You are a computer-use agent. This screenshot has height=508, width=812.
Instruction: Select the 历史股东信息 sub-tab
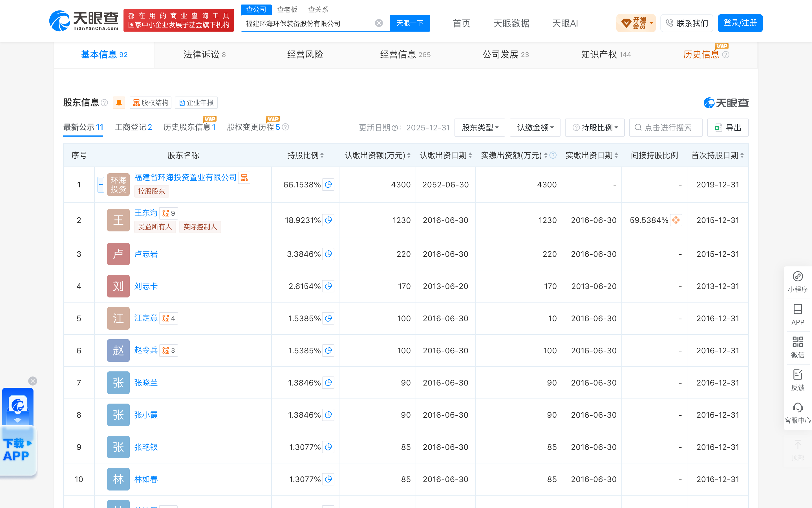189,127
